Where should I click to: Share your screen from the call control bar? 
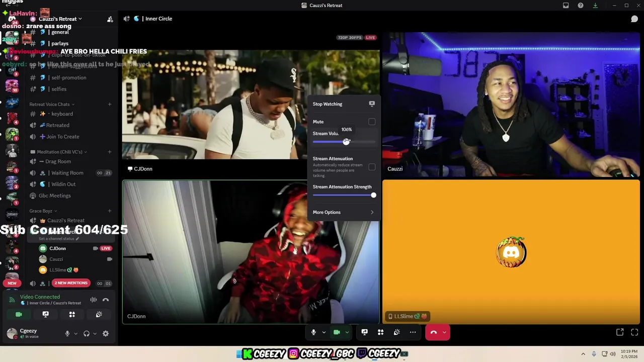[364, 332]
